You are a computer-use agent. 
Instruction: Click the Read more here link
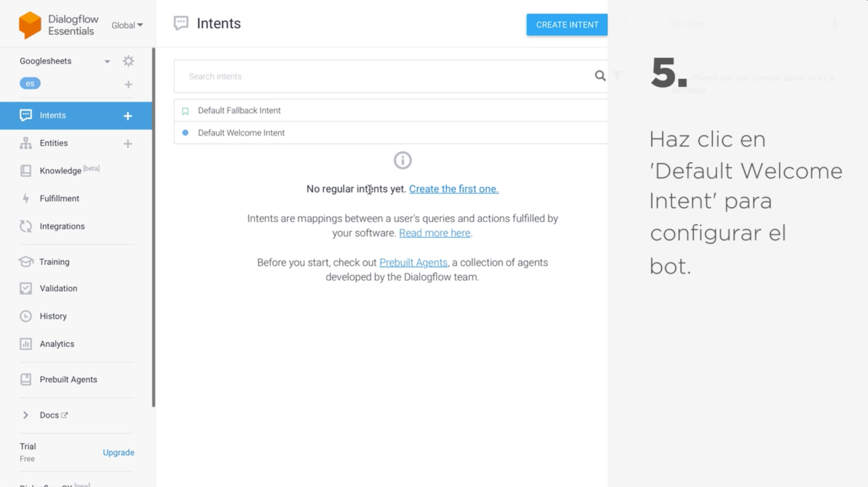(435, 233)
